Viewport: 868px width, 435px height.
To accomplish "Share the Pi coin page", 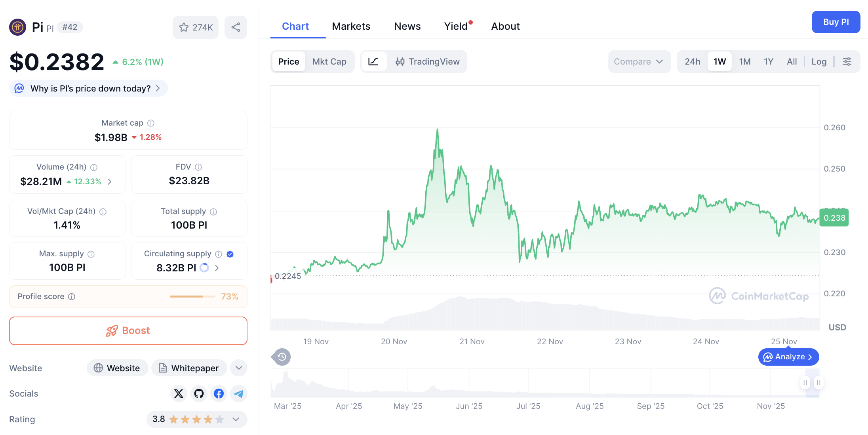I will point(236,27).
